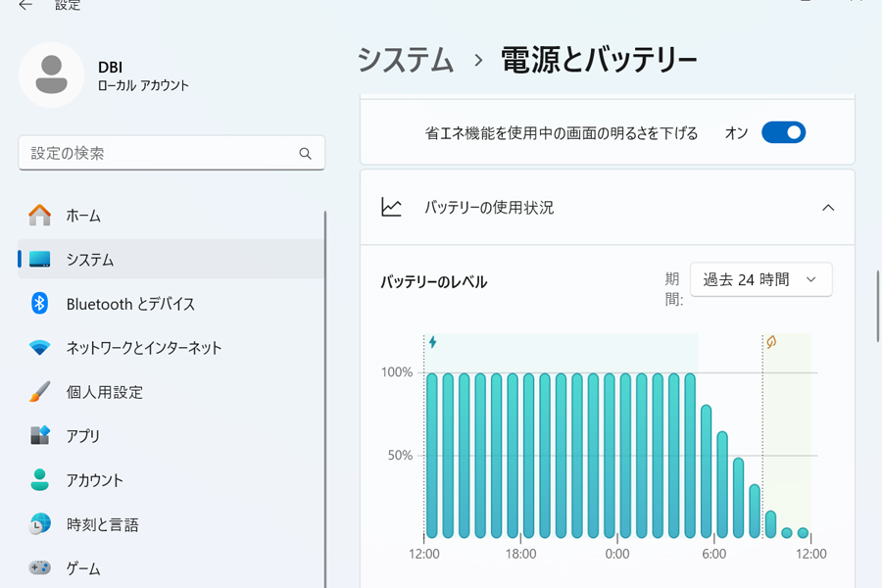Click the search magnifier icon
This screenshot has height=588, width=882.
pos(305,153)
